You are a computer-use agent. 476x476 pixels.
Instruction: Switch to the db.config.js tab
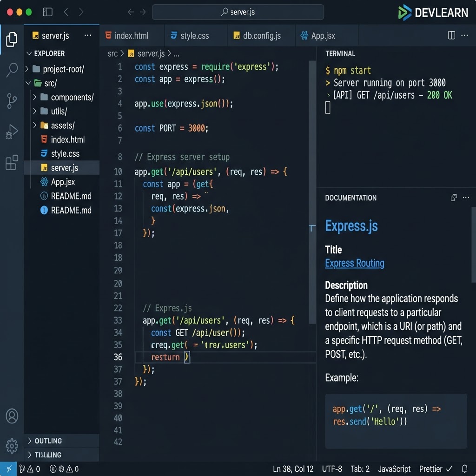click(261, 35)
